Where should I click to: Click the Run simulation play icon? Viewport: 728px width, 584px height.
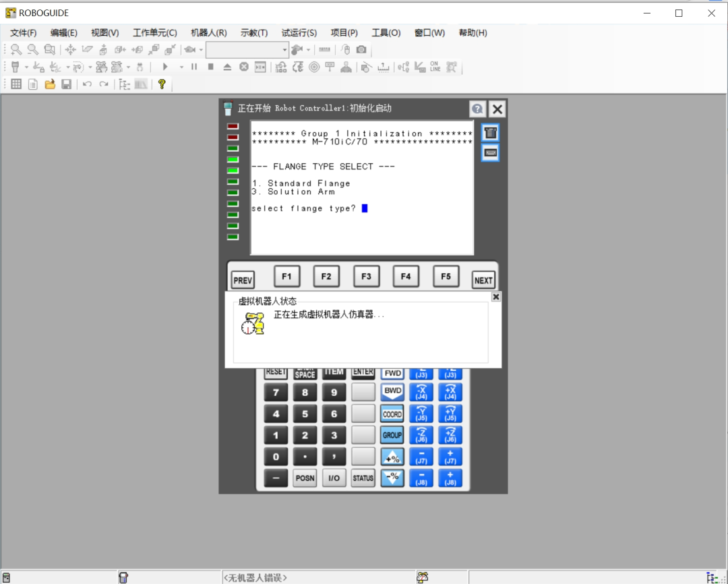pos(165,66)
